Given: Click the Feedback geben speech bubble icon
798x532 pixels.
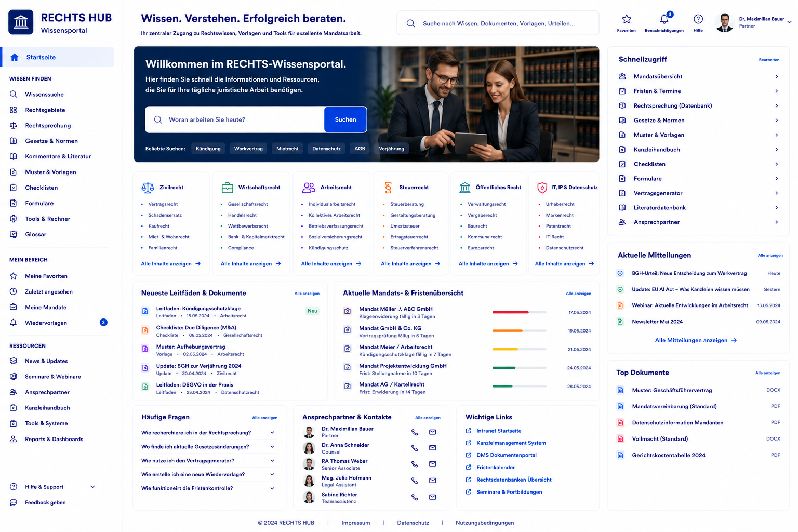Looking at the screenshot, I should click(14, 502).
